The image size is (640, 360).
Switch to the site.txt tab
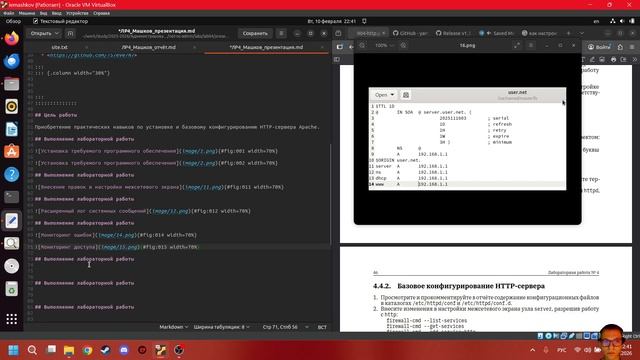click(x=59, y=47)
